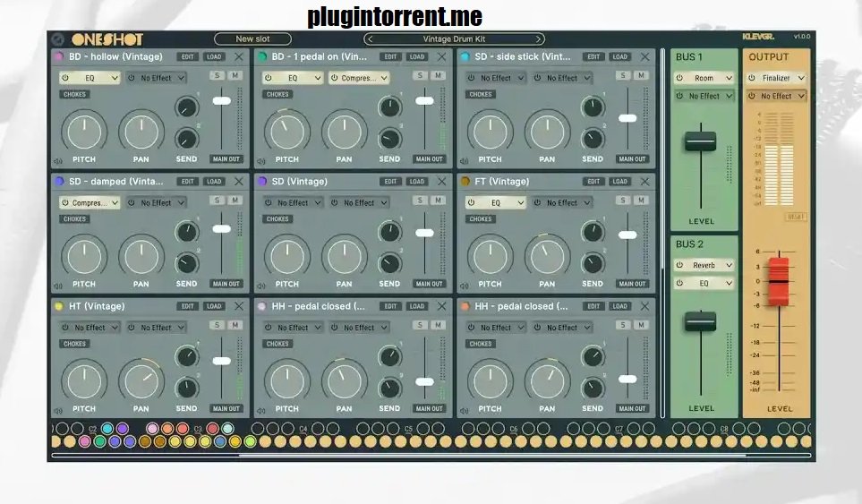862x504 pixels.
Task: Toggle power of Compressor on BD - 1 pedal on
Action: [334, 78]
